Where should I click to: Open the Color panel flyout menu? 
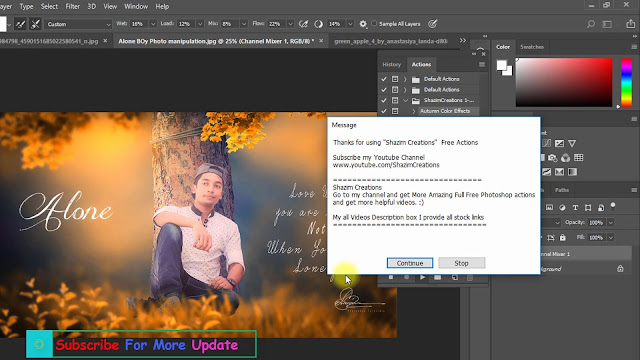coord(634,47)
